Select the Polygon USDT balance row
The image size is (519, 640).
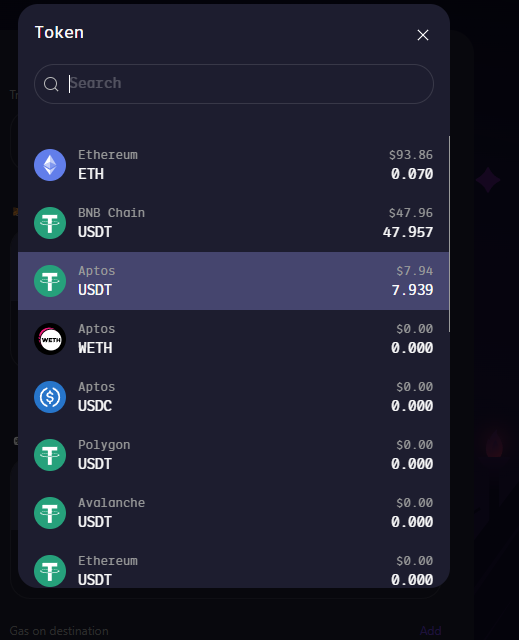pos(233,455)
